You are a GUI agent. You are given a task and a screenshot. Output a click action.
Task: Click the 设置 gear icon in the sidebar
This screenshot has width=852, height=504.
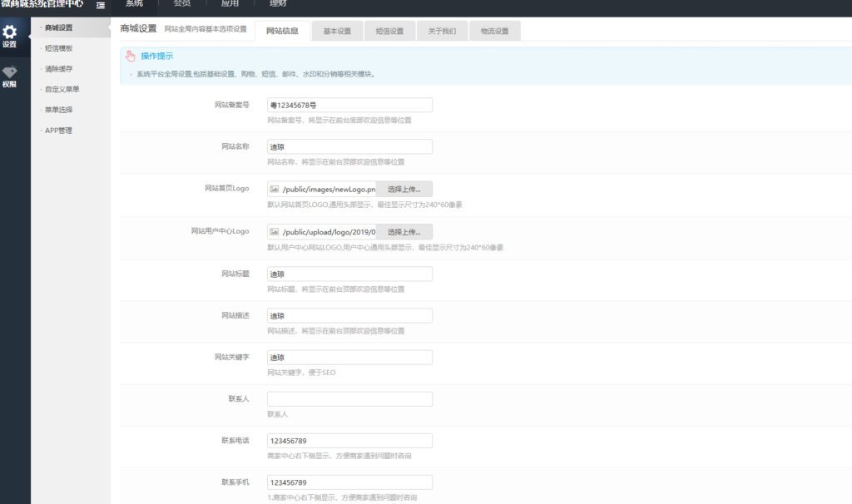[10, 33]
